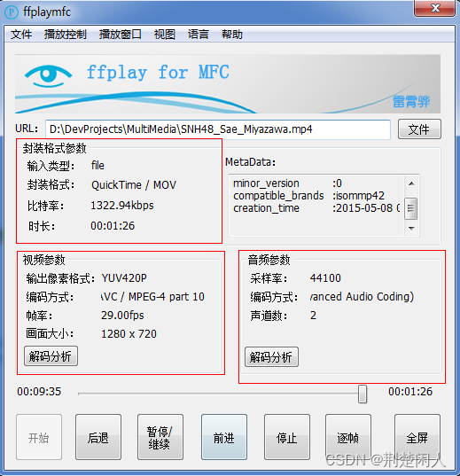Open the 语言 menu

pos(199,35)
